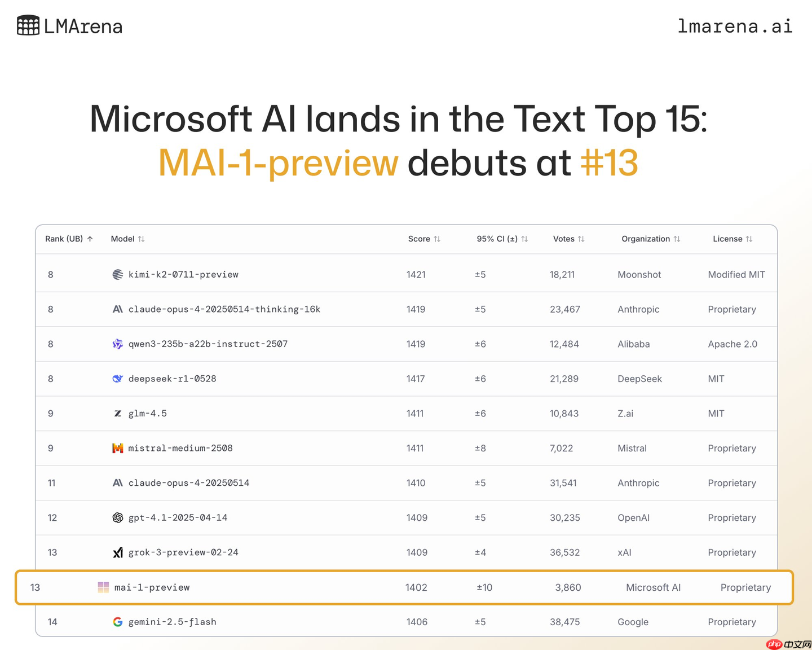Click the Moonshot icon beside kimi-k2-0711-preview
Screen dimensions: 812x650
click(x=117, y=275)
